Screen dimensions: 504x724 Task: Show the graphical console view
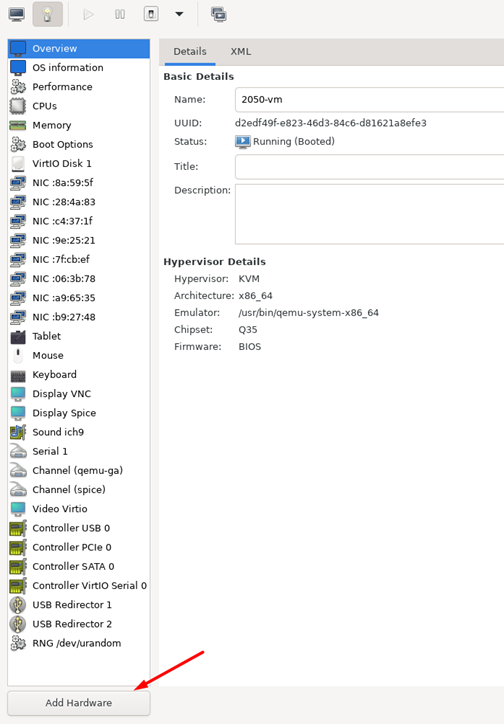[17, 14]
